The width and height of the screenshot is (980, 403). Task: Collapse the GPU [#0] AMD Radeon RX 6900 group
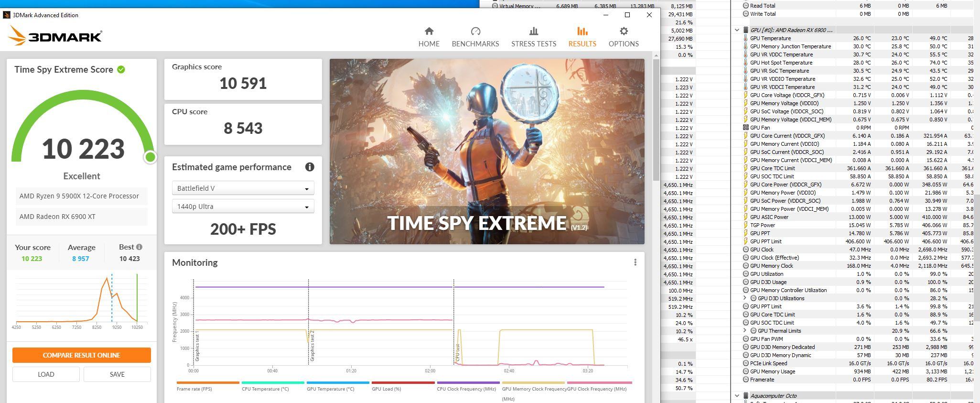coord(737,30)
